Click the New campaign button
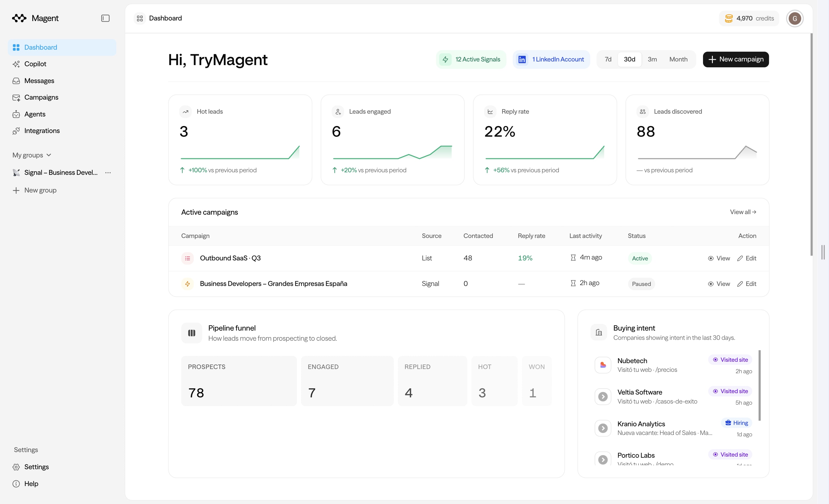 point(736,59)
